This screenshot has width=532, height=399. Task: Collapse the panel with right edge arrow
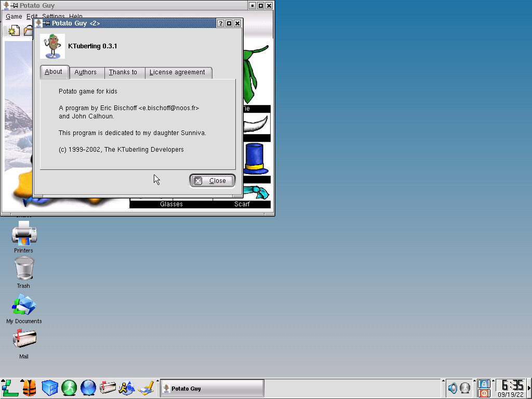(x=529, y=388)
